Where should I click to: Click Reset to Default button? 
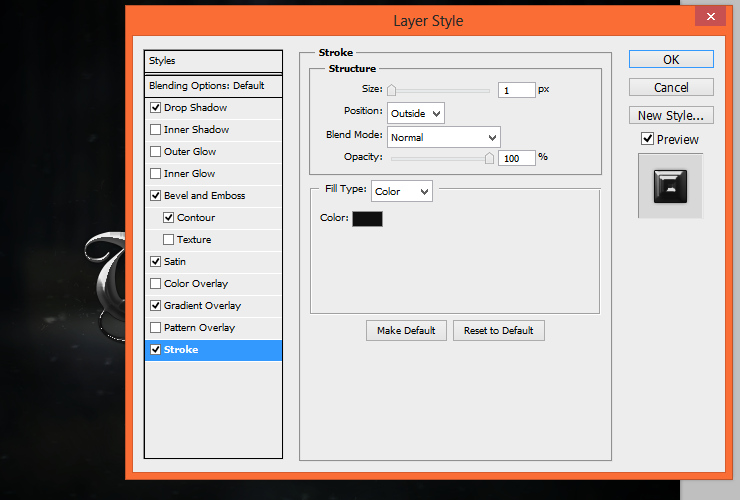click(x=499, y=331)
